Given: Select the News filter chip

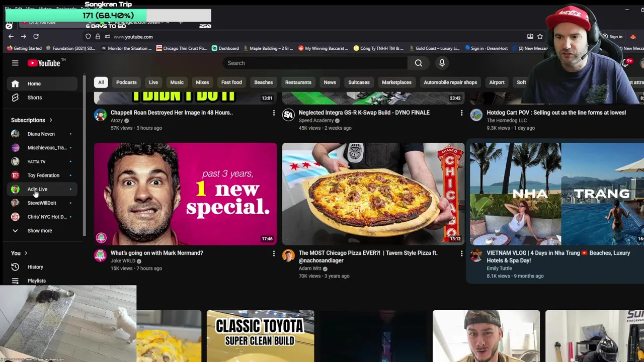Looking at the screenshot, I should click(x=330, y=82).
